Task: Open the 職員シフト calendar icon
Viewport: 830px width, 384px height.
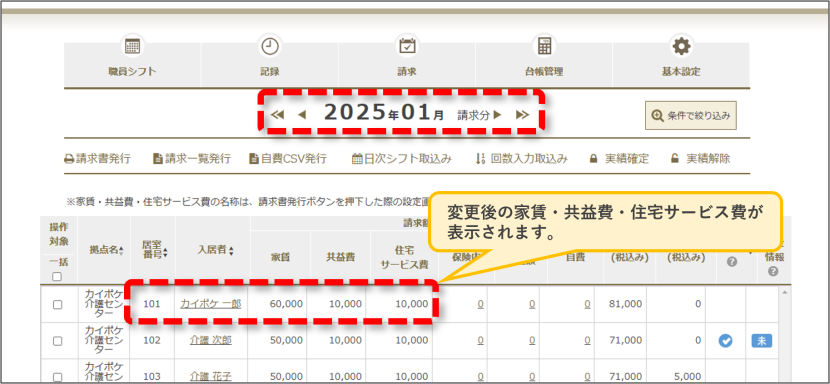Action: click(x=132, y=47)
